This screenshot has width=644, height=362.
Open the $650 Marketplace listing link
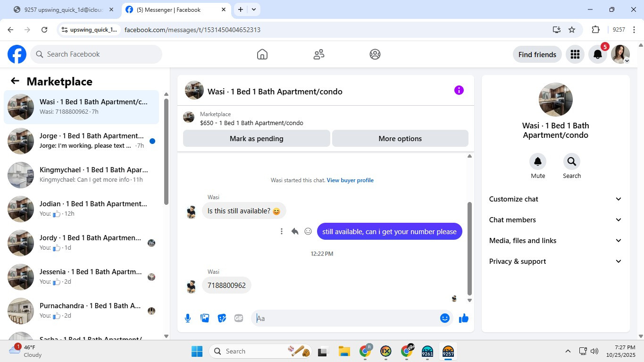[x=251, y=123]
